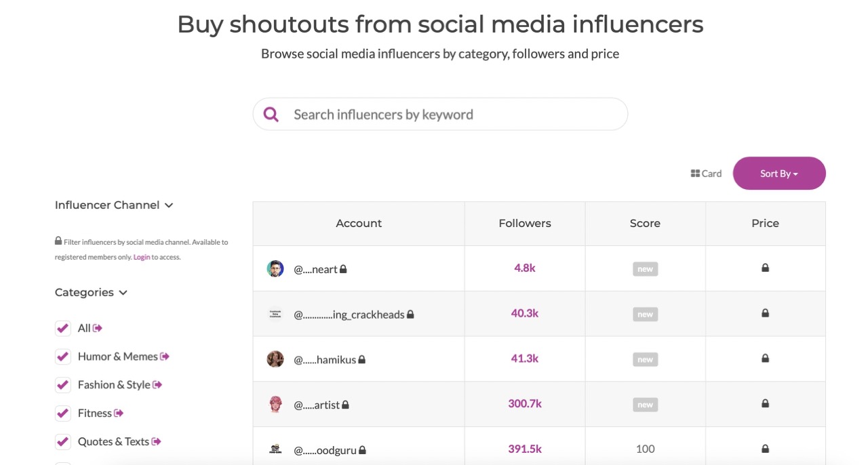Click the Score column header
The height and width of the screenshot is (465, 868).
644,224
